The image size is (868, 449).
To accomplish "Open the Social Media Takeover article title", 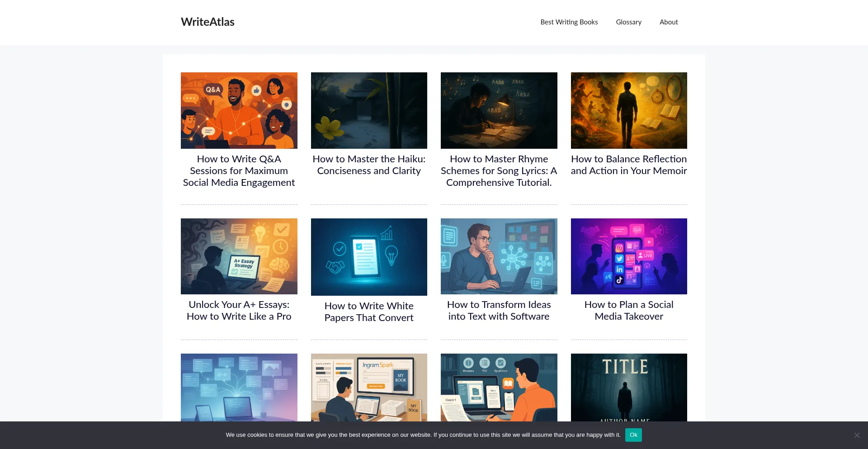I will point(628,311).
